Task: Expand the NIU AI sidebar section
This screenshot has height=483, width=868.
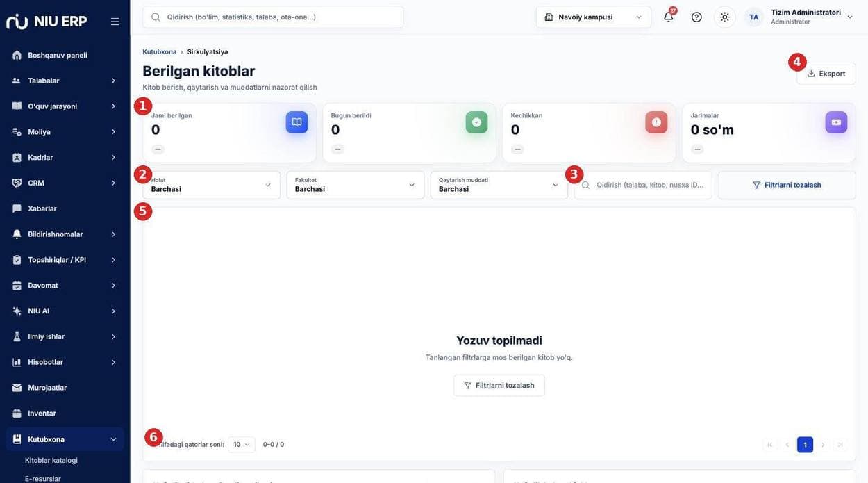Action: coord(65,311)
